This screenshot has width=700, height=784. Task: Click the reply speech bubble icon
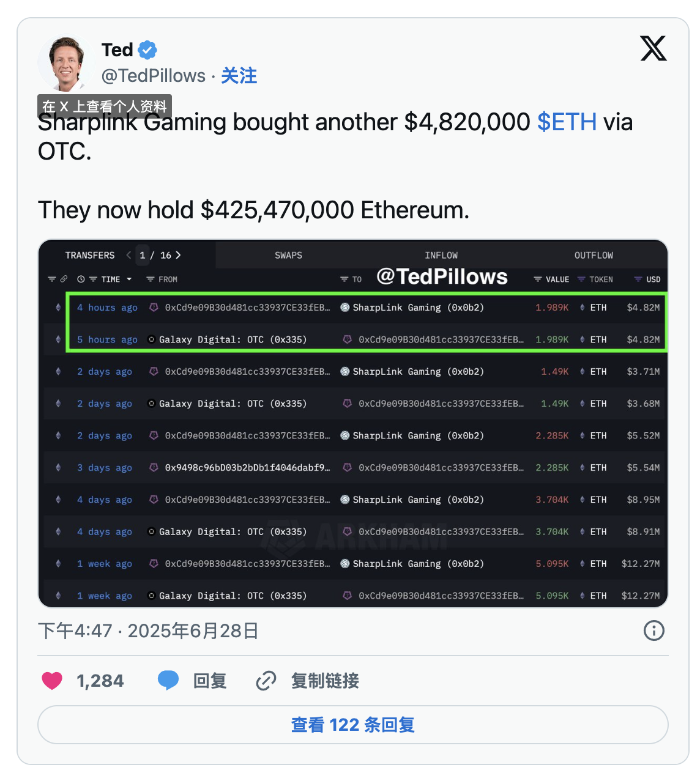tap(168, 681)
